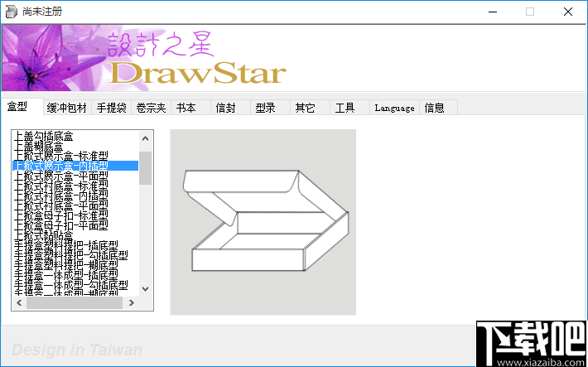The width and height of the screenshot is (588, 367).
Task: Switch to the 其它 tab
Action: point(310,108)
